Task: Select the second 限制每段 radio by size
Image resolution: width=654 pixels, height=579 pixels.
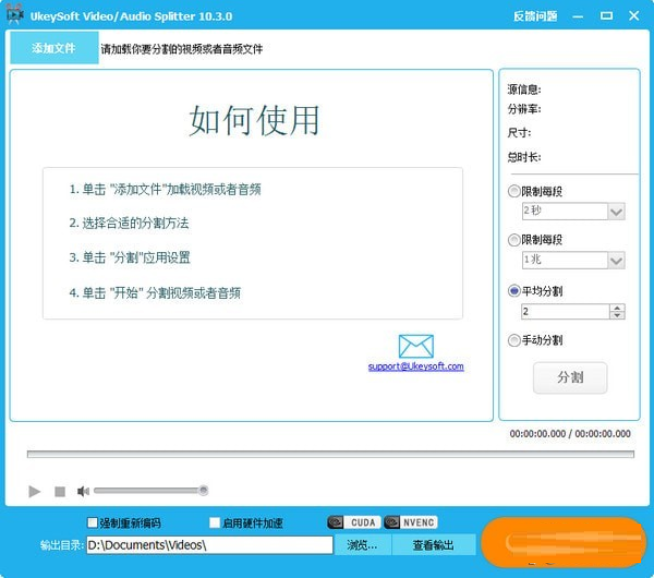Action: point(514,240)
